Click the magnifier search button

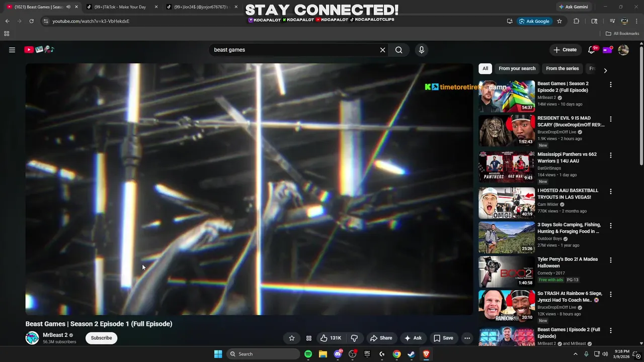(398, 50)
